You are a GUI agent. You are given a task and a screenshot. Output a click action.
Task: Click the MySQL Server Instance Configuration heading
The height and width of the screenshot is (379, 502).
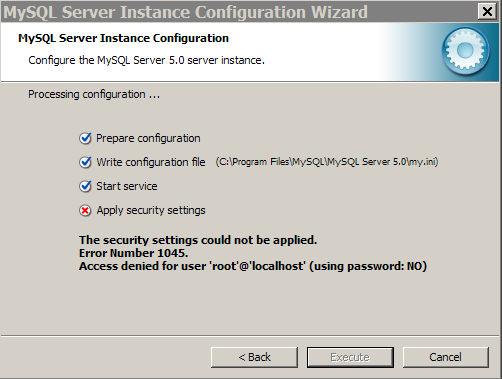[x=123, y=38]
